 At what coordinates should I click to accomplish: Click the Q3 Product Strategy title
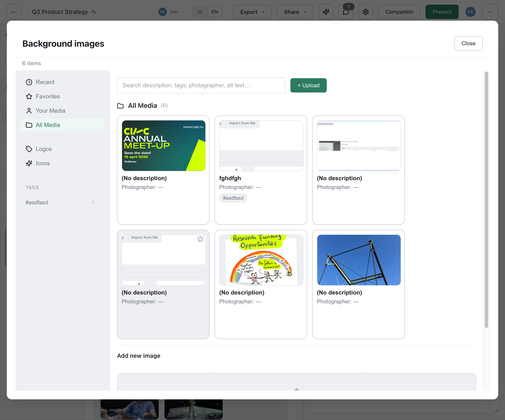pyautogui.click(x=60, y=12)
